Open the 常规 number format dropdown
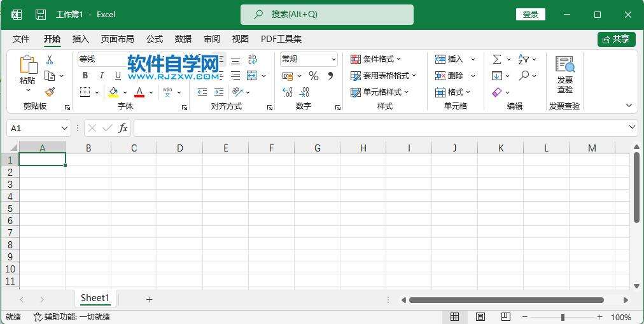Image resolution: width=644 pixels, height=324 pixels. pos(333,60)
